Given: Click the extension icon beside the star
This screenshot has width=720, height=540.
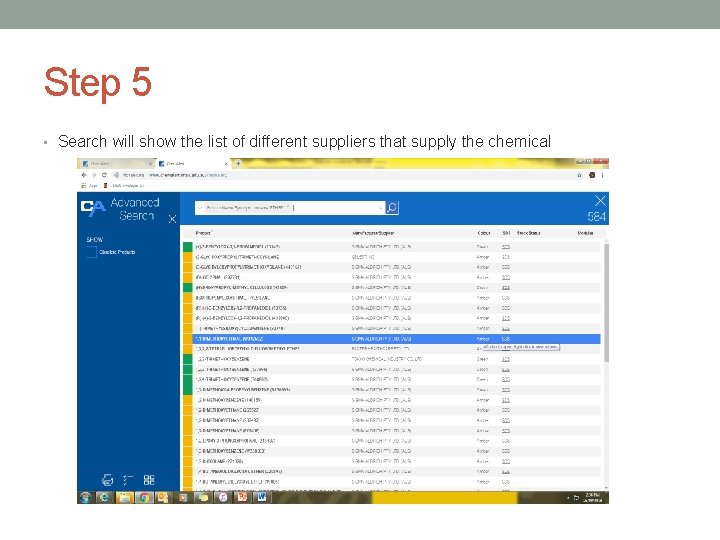Looking at the screenshot, I should 592,175.
